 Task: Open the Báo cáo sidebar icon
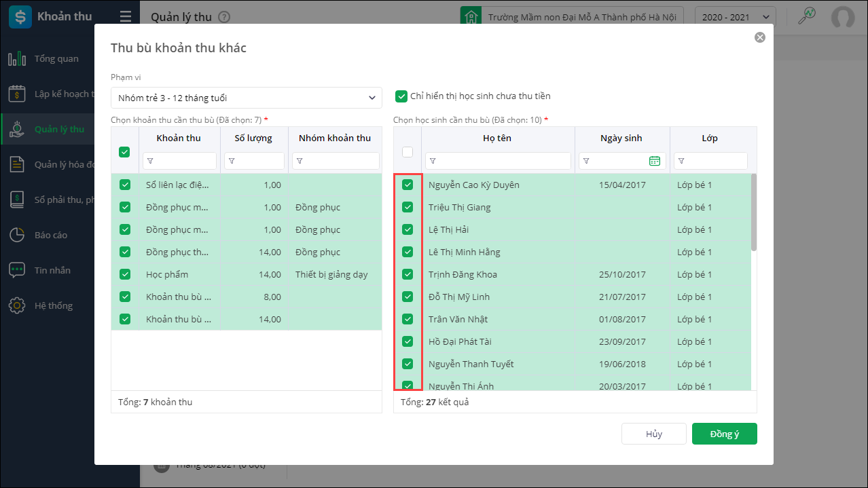17,235
